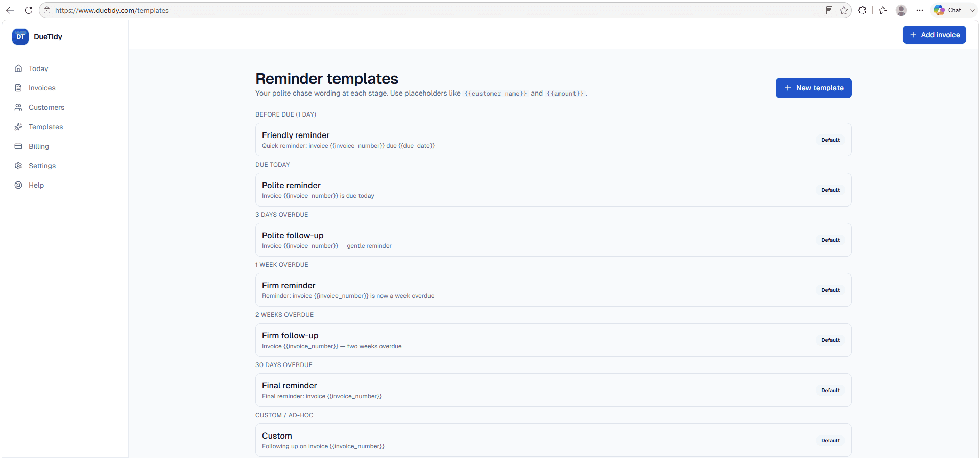Open the Custom template card
980x458 pixels.
tap(553, 440)
